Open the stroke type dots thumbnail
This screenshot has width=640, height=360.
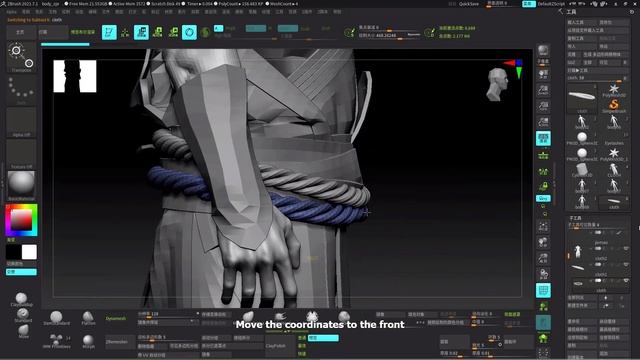[x=21, y=90]
